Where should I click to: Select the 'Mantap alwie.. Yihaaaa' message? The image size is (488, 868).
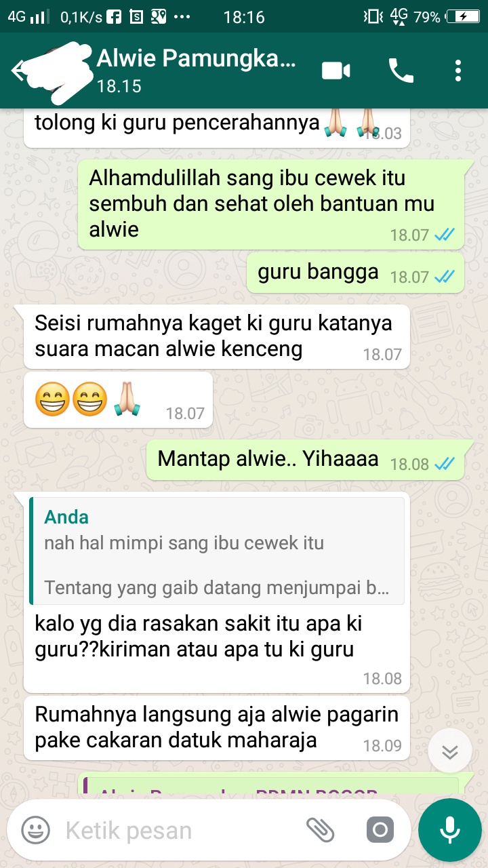coord(305,460)
